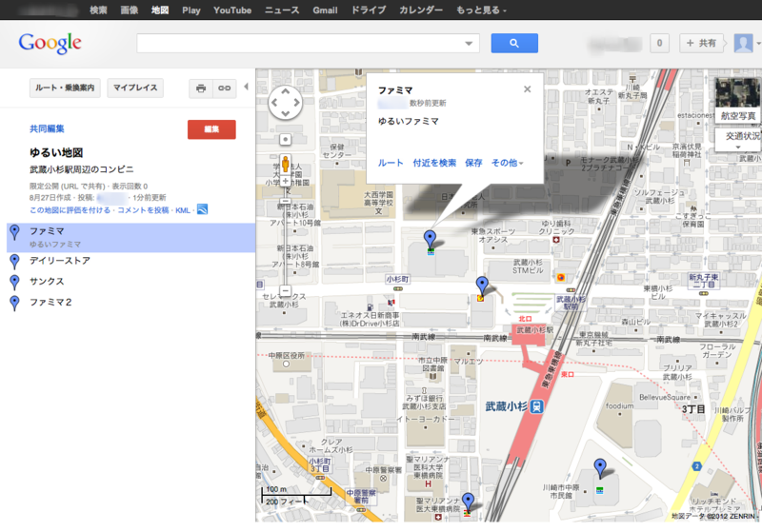Click the + 共有 share button
The height and width of the screenshot is (532, 762).
[x=701, y=43]
